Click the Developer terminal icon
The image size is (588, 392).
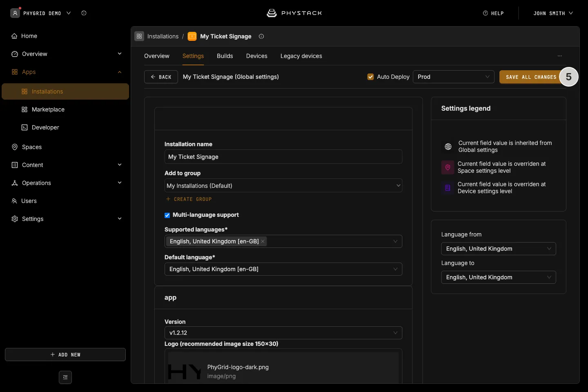(x=24, y=127)
